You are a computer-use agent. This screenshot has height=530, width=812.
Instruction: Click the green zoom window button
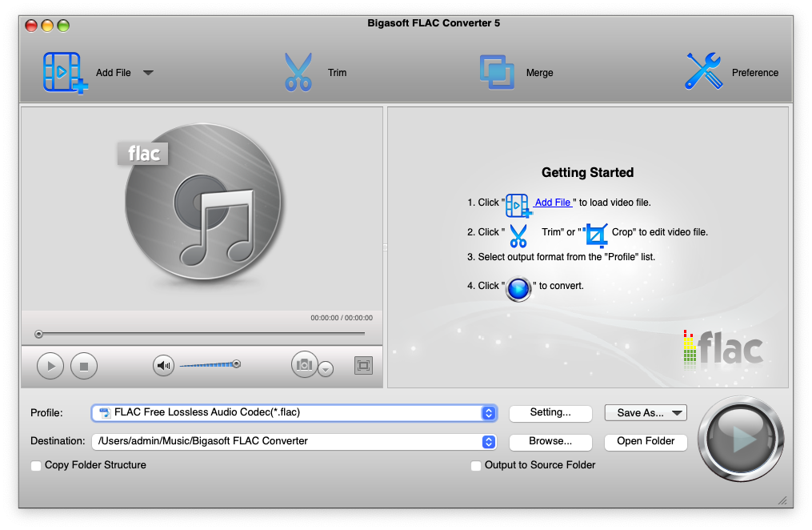63,26
